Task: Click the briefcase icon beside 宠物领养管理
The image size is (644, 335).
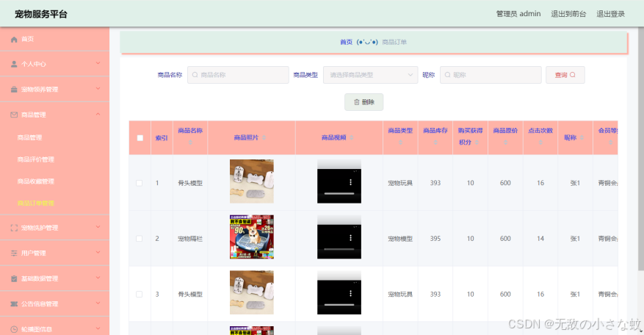Action: coord(14,89)
